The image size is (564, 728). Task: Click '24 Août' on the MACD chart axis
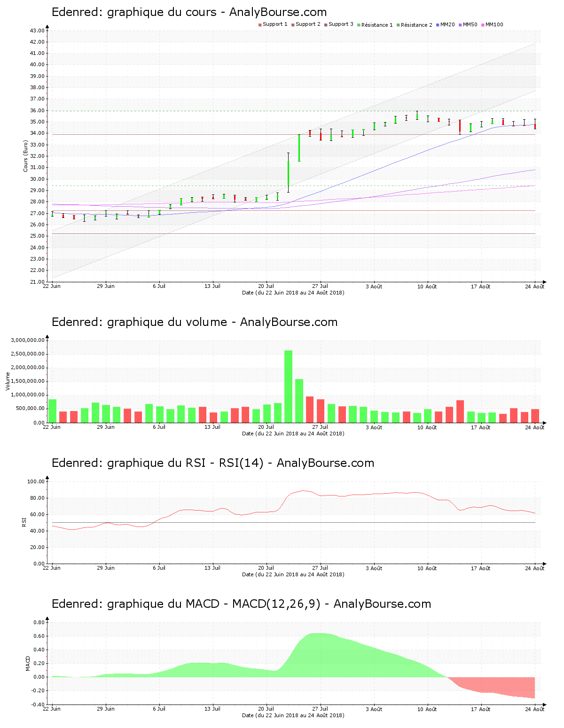535,709
